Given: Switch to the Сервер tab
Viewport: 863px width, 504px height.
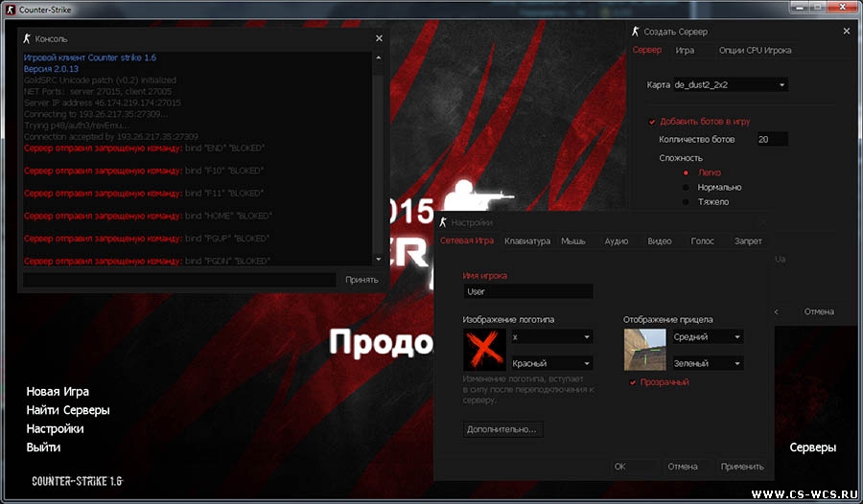Looking at the screenshot, I should click(x=646, y=50).
